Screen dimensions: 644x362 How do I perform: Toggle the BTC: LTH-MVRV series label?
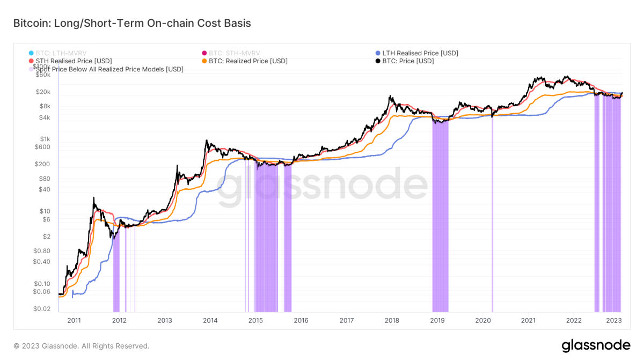click(61, 53)
